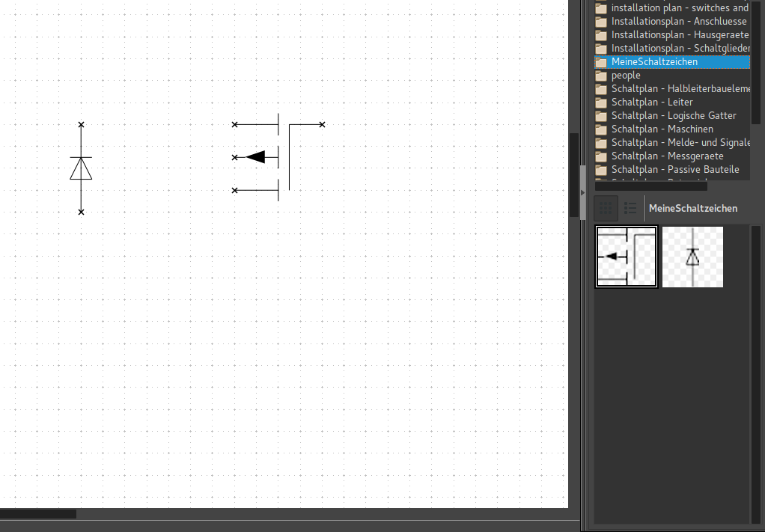Select the MOSFET symbol on canvas
Screen dimensions: 765x532
278,157
